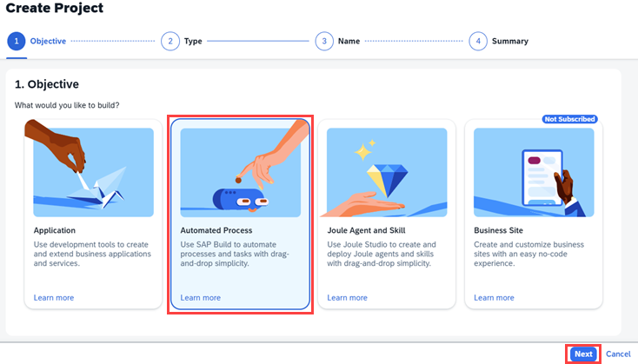The width and height of the screenshot is (638, 364).
Task: Click the Create Project page title
Action: coord(55,8)
